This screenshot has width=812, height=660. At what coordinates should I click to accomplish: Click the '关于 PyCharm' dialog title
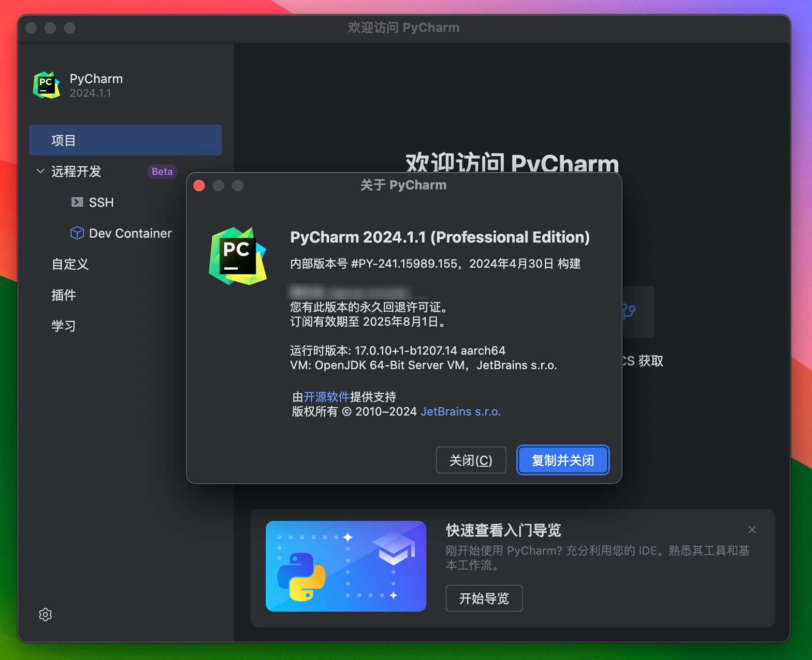tap(404, 185)
